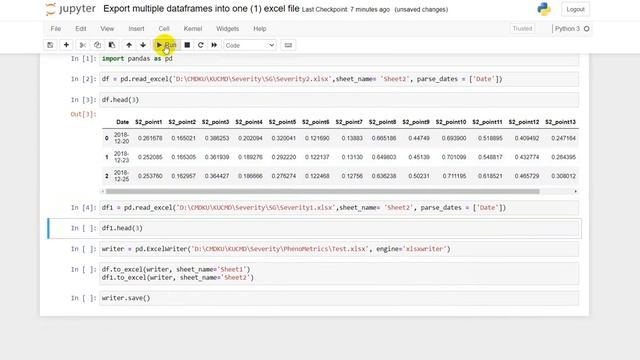This screenshot has width=640, height=360.
Task: Move selected cell up arrow
Action: (x=129, y=45)
